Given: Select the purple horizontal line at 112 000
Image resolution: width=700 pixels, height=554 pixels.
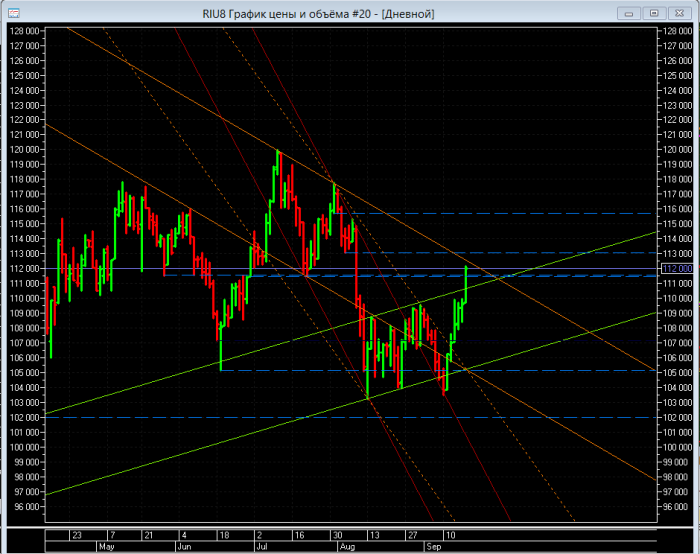Looking at the screenshot, I should (351, 269).
